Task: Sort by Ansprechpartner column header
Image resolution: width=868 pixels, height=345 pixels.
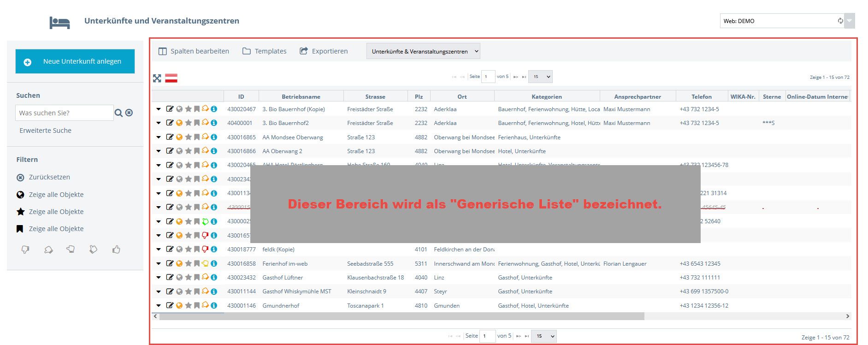Action: click(638, 96)
